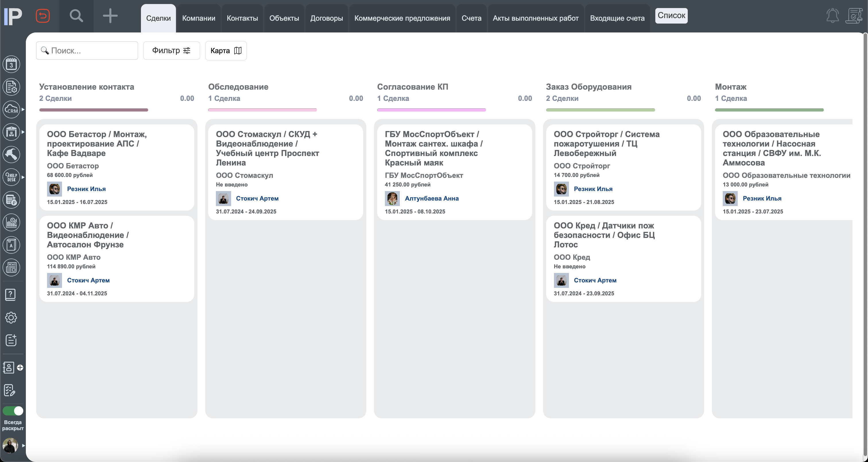Click the plus add icon in top bar

coord(110,16)
